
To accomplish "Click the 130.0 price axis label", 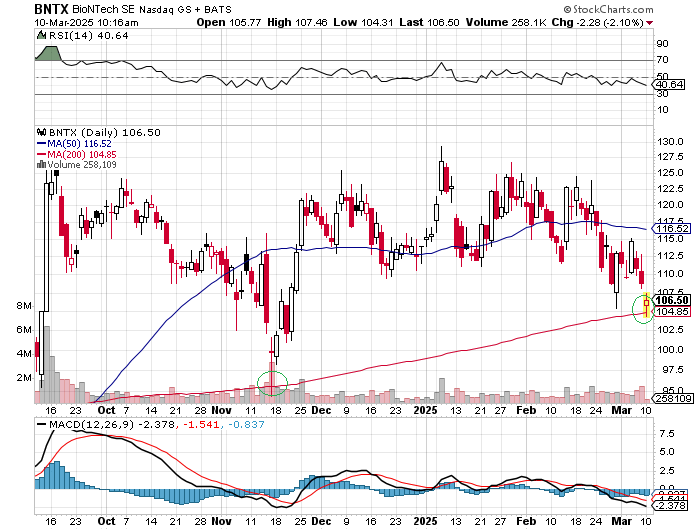I will coord(670,142).
